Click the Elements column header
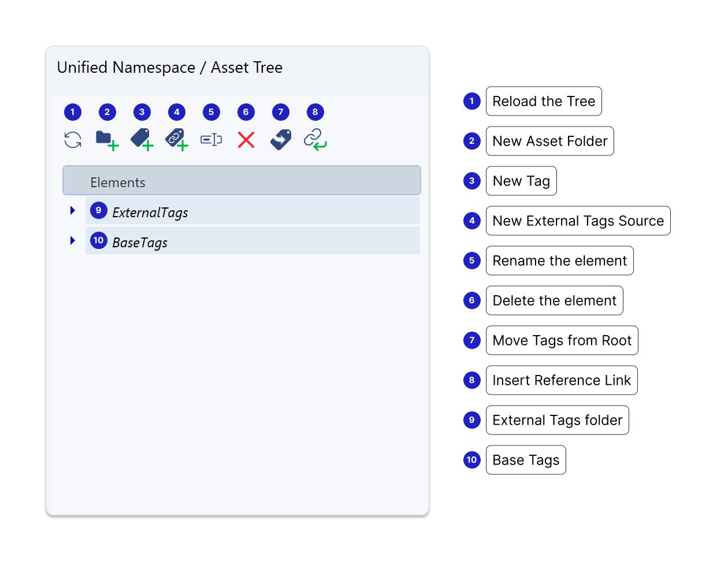Viewport: 728px width, 561px height. [242, 181]
